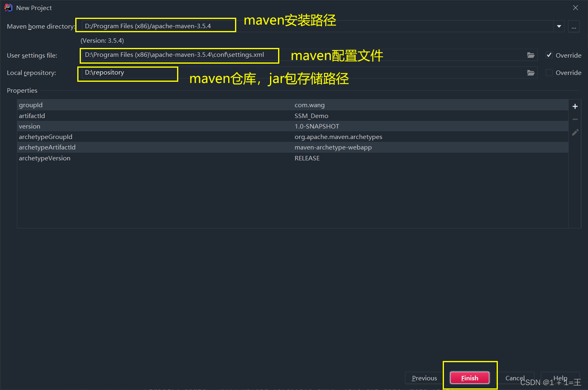The height and width of the screenshot is (390, 588).
Task: Select the archetypeGroupId property row
Action: click(293, 137)
